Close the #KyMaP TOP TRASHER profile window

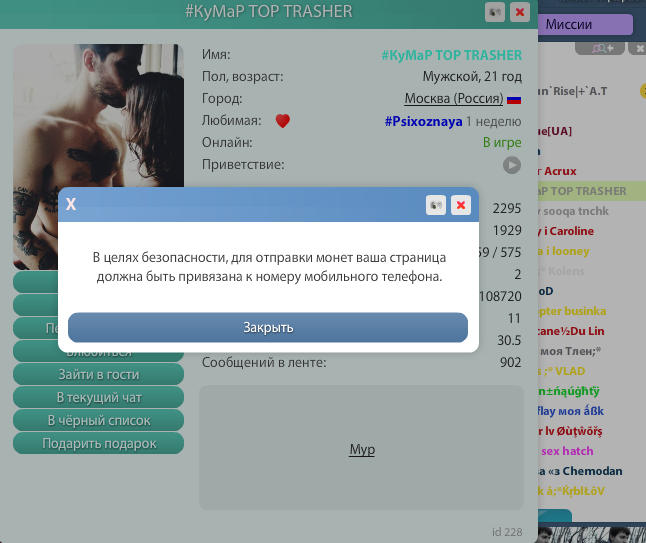[x=520, y=12]
